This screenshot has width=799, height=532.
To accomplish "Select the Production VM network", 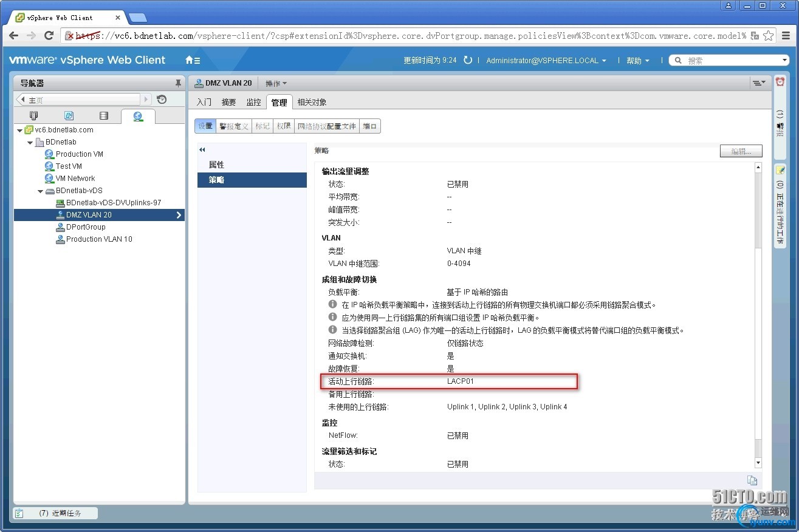I will 79,154.
